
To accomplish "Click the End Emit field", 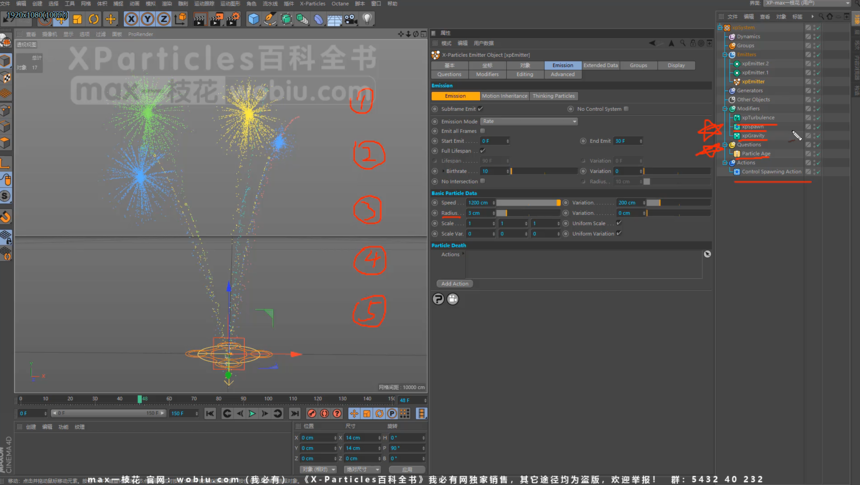I will 628,141.
